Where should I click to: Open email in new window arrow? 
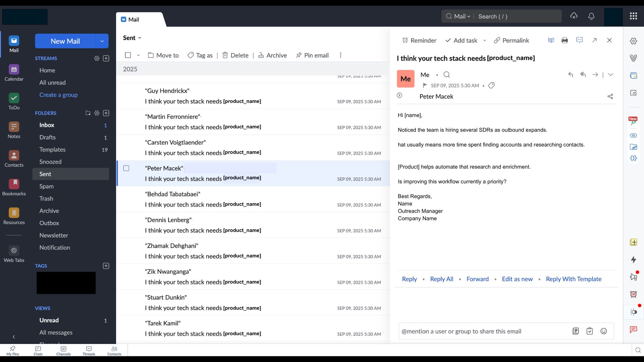click(594, 40)
